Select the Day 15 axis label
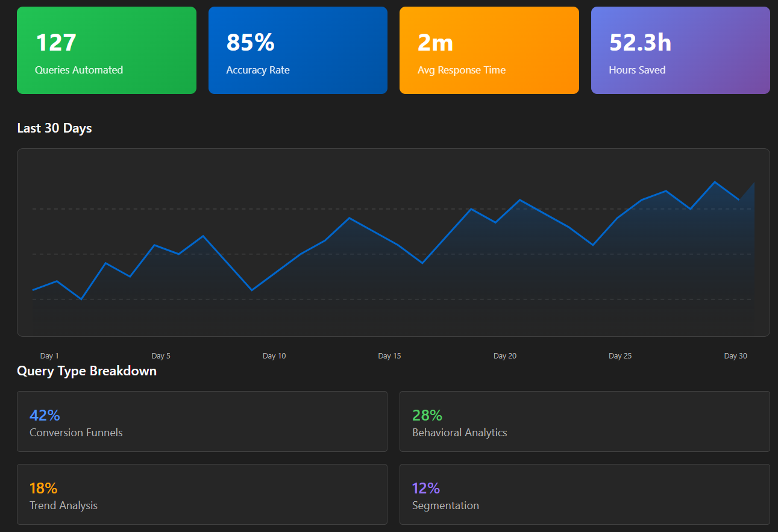 coord(389,356)
